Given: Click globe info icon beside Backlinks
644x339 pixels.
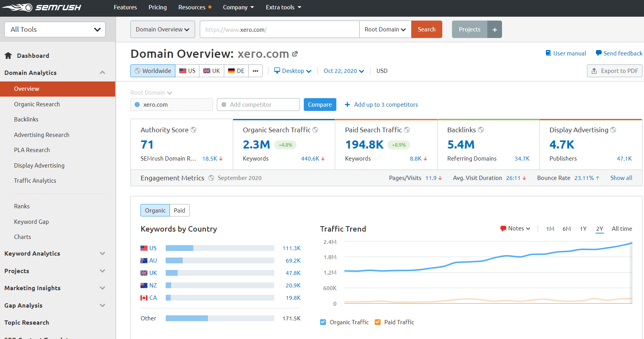Looking at the screenshot, I should (x=481, y=130).
